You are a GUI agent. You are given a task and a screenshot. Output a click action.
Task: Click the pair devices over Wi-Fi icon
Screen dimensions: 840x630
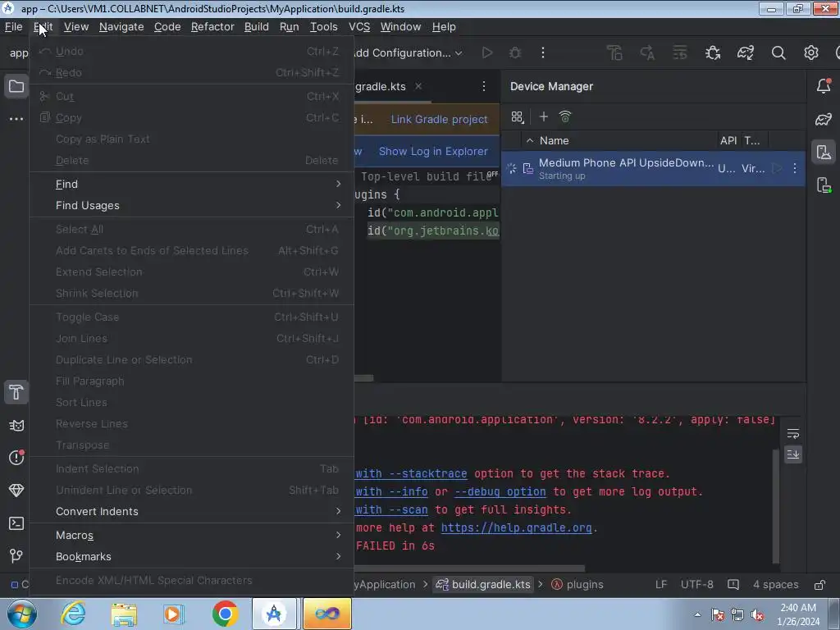click(564, 116)
